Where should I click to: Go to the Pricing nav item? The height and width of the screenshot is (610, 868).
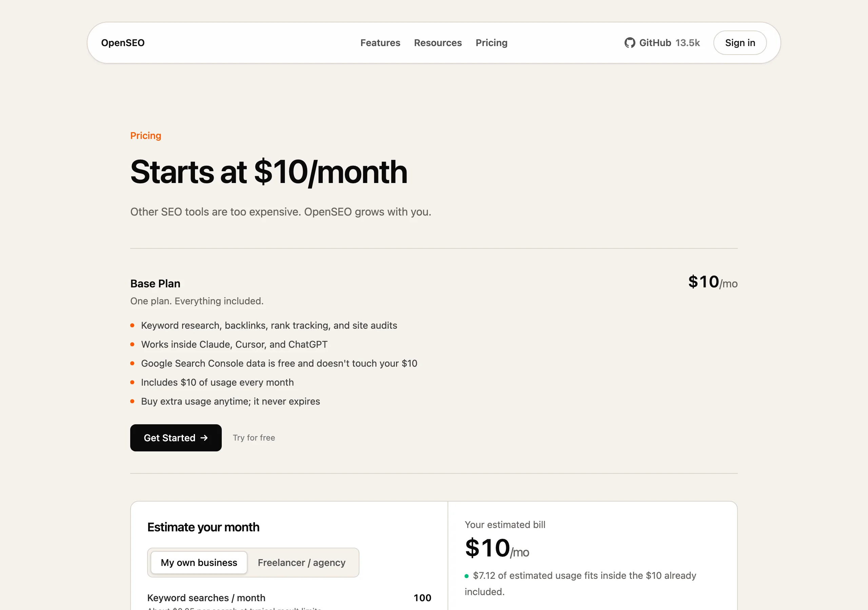tap(491, 43)
